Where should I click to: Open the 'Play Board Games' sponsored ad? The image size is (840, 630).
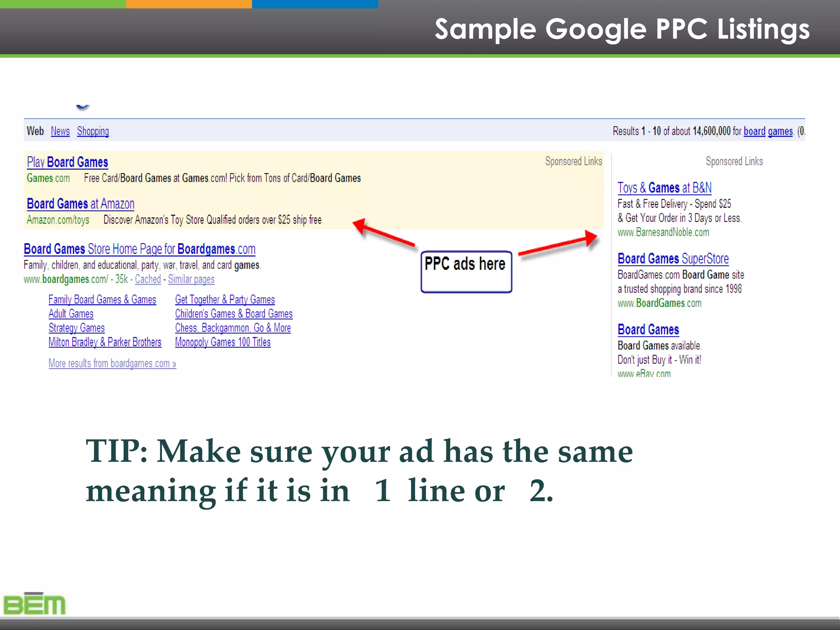tap(68, 162)
